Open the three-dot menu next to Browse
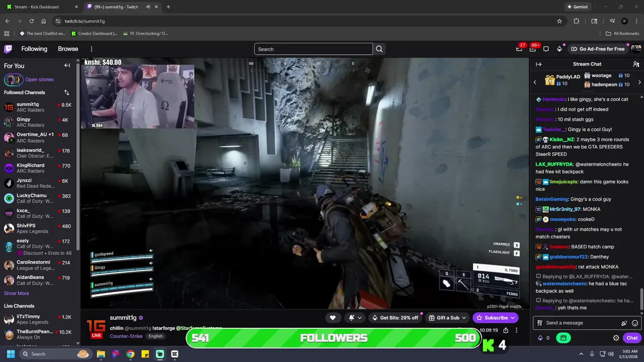This screenshot has width=644, height=362. pyautogui.click(x=92, y=49)
